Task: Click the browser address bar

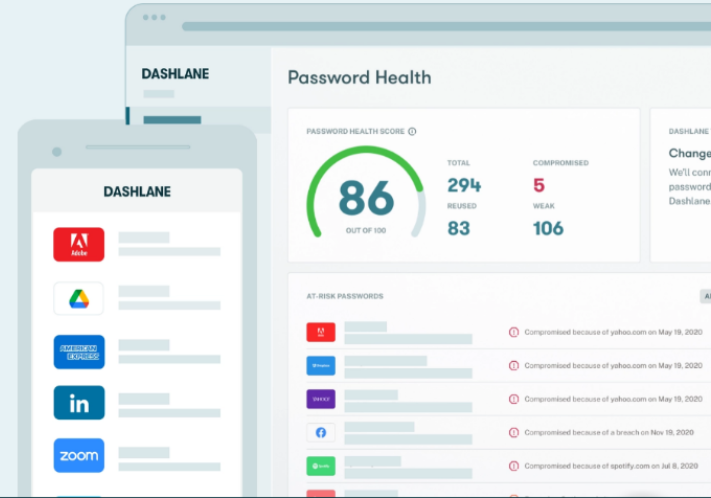Action: [x=440, y=26]
